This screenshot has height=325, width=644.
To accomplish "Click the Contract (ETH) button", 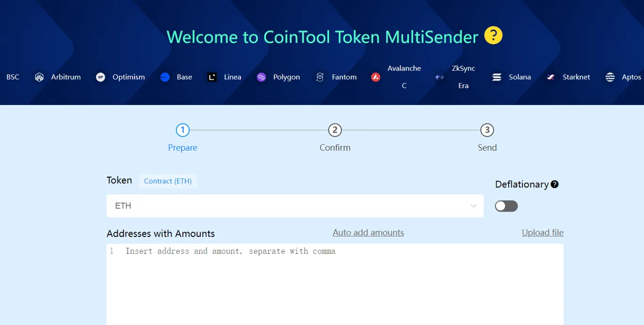I will tap(168, 181).
